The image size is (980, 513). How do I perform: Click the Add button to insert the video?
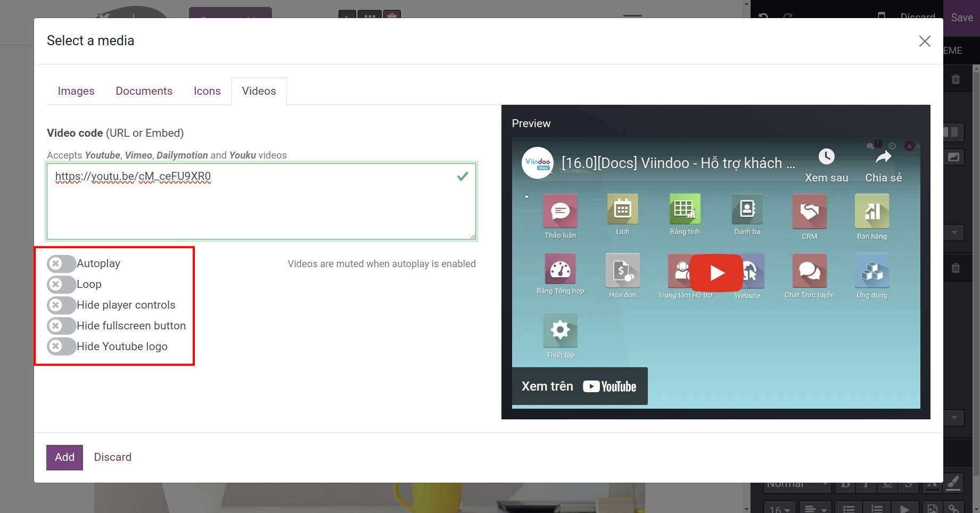pos(64,457)
